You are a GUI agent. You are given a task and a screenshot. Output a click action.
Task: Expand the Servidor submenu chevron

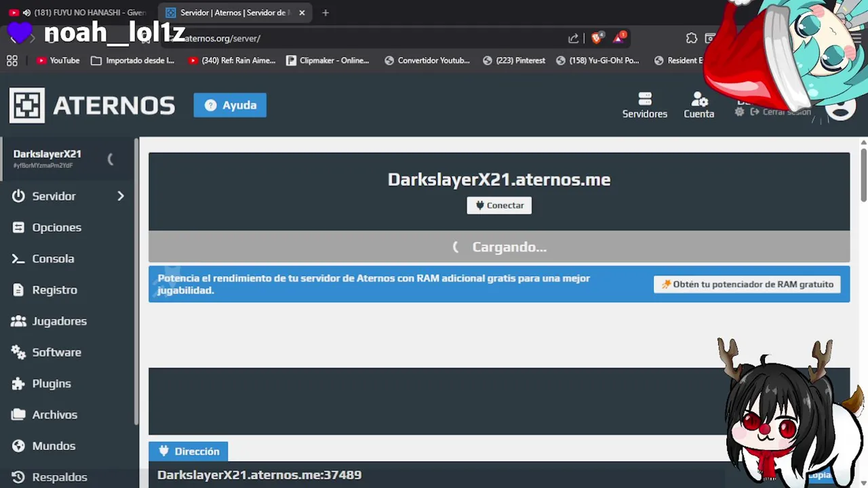pyautogui.click(x=121, y=196)
